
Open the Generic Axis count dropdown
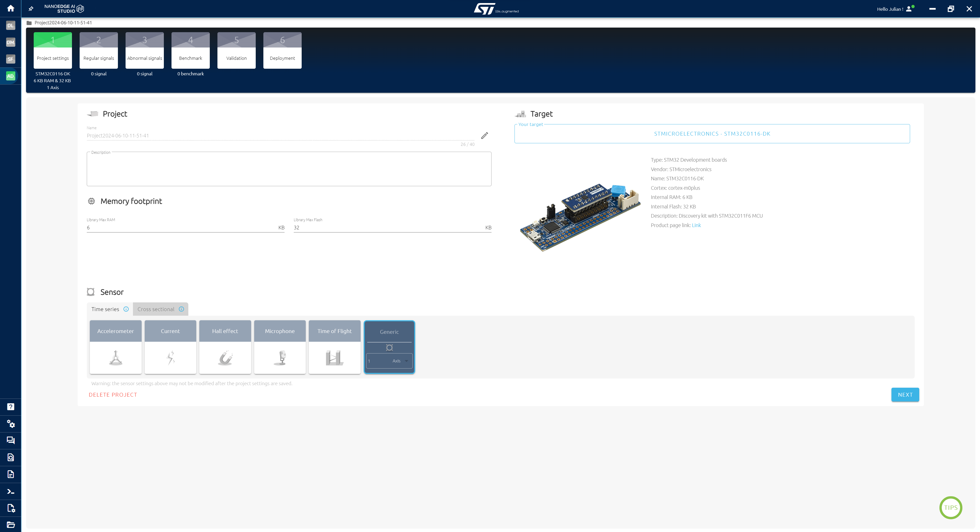(389, 361)
